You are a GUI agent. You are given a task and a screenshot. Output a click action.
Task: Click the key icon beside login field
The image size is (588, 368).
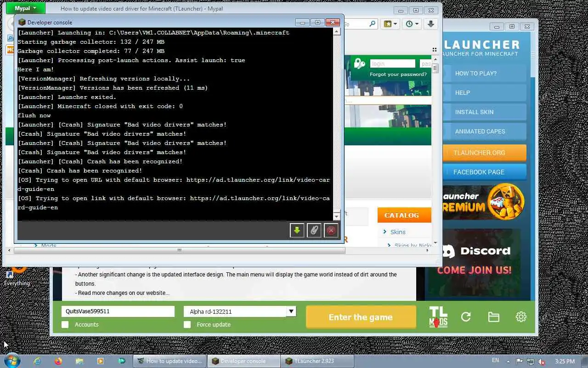point(360,64)
